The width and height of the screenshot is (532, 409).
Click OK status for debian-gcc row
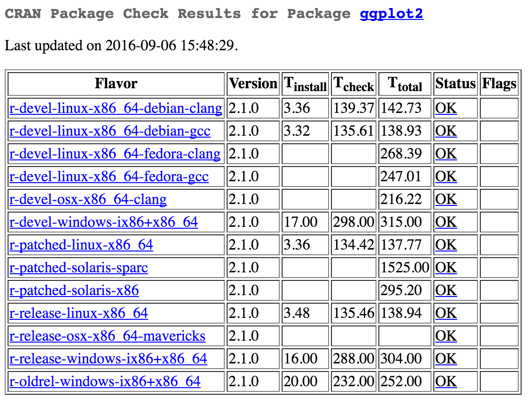click(x=446, y=131)
